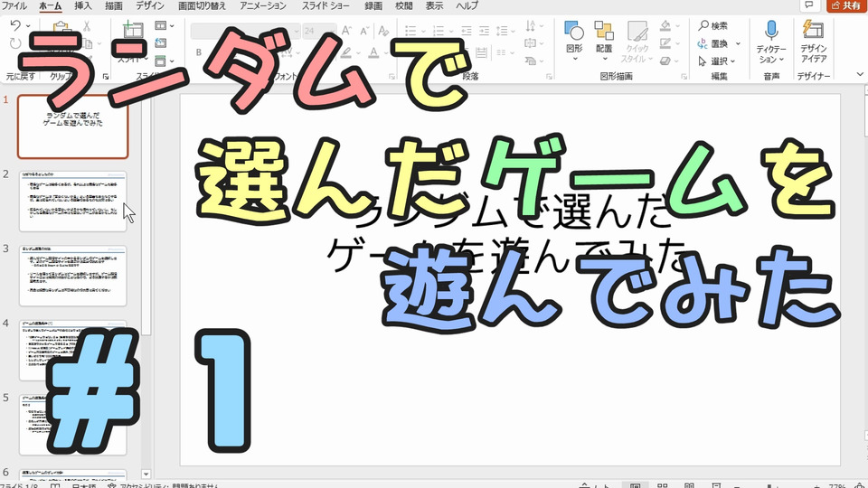Click the New Slide icon
This screenshot has width=868, height=488.
(x=132, y=31)
